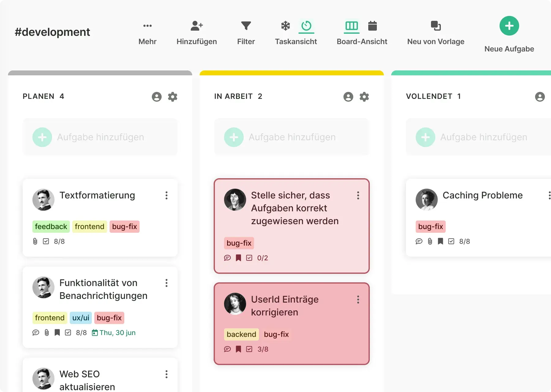Click assignee icon in Vollendet column header

coord(540,97)
